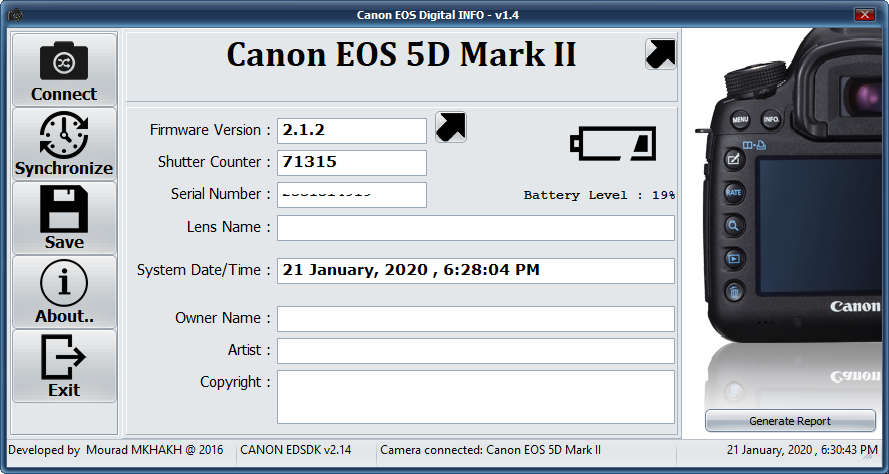
Task: Click the Connect camera button
Action: click(x=64, y=70)
